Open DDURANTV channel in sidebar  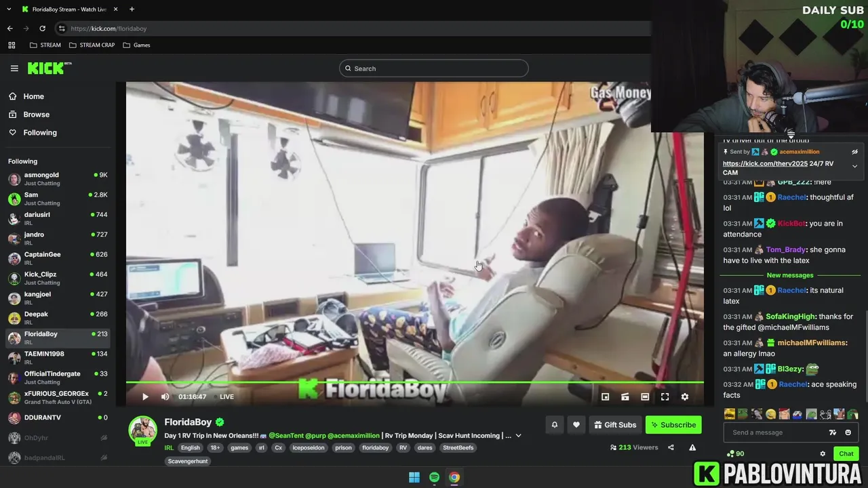pyautogui.click(x=58, y=418)
